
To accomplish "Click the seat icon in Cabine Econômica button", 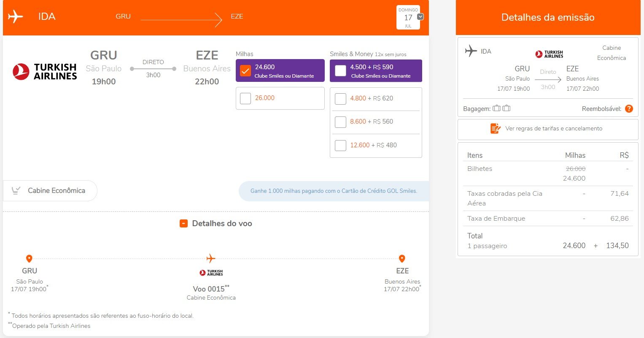I will 16,191.
